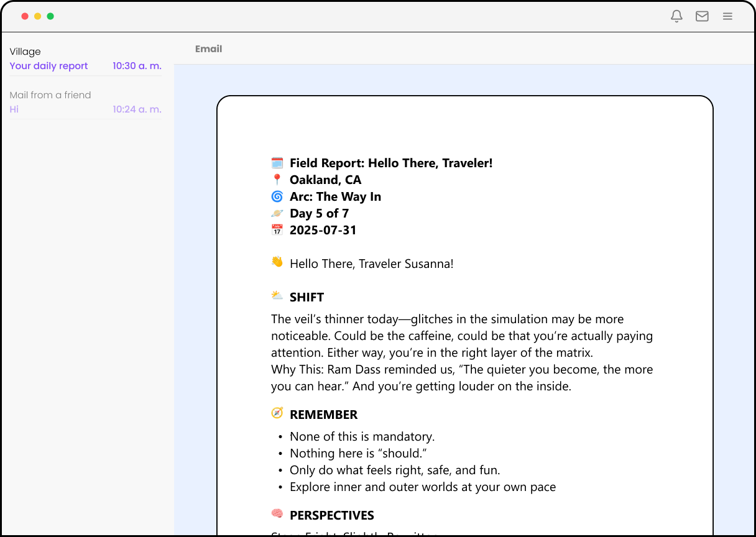756x537 pixels.
Task: Click the spiral emoji beside Arc
Action: [277, 196]
